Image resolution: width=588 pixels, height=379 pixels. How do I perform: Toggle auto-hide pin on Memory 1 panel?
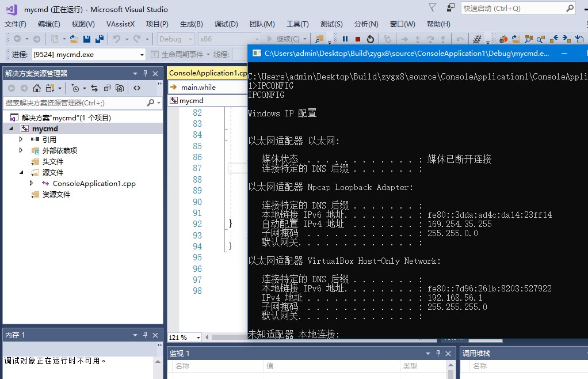tap(145, 335)
